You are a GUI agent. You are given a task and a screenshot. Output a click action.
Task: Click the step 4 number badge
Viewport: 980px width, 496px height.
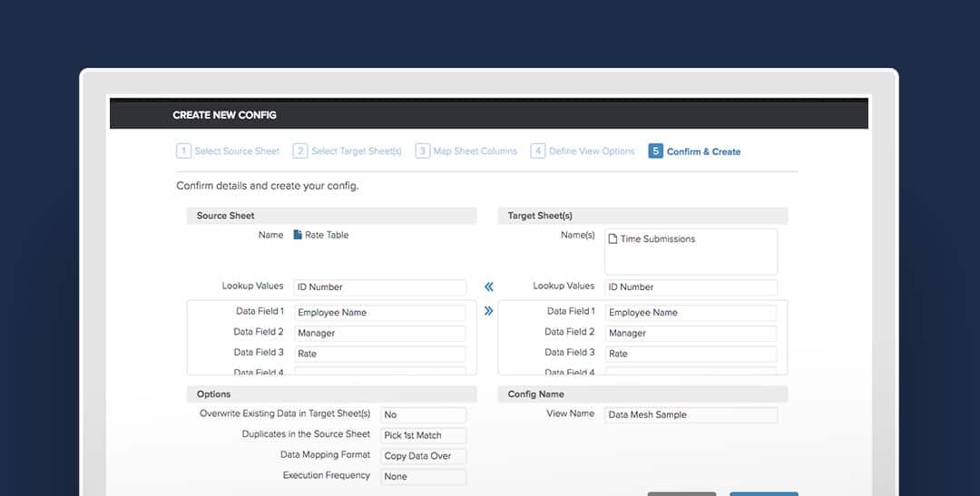(x=538, y=151)
